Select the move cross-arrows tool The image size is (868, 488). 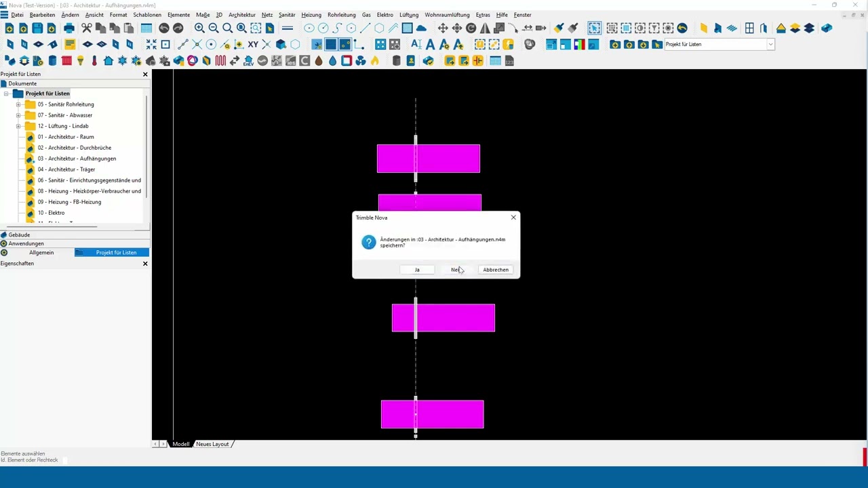(443, 28)
